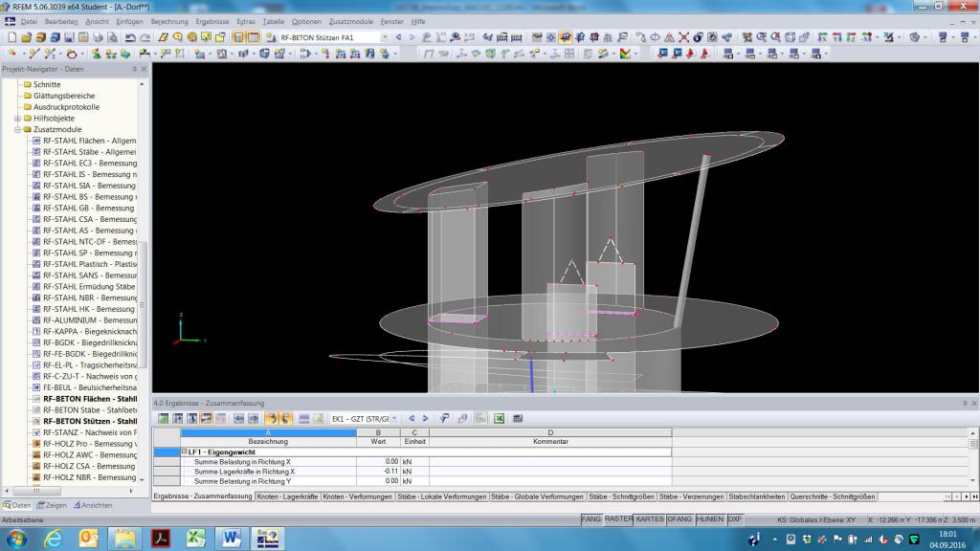Click the circle drawing tool icon

[71, 54]
